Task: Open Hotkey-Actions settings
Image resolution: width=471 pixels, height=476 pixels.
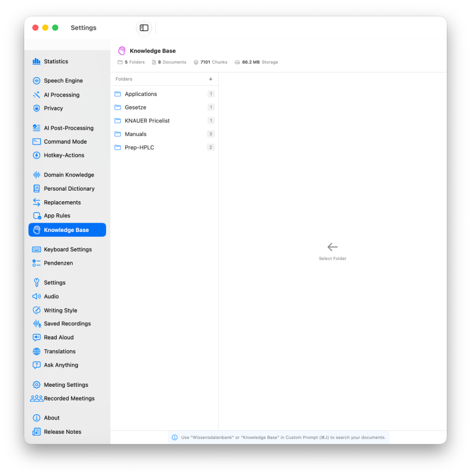Action: (x=67, y=155)
